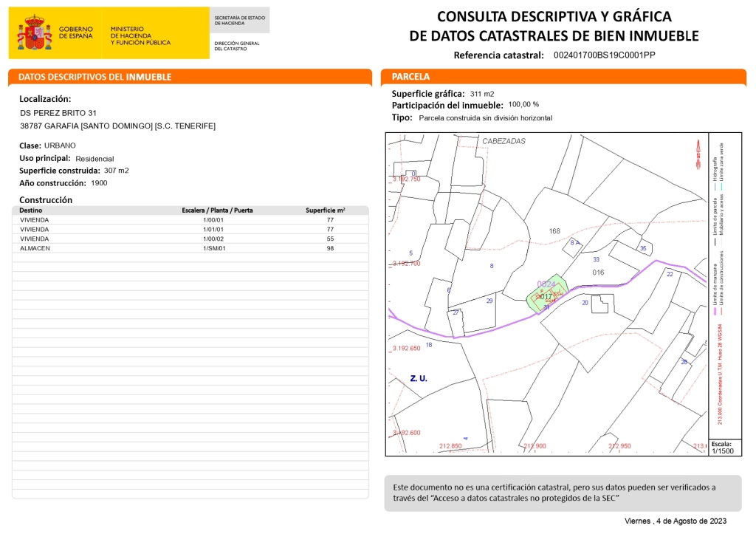Click the building outline at parcel 20
This screenshot has width=756, height=534.
(x=602, y=307)
